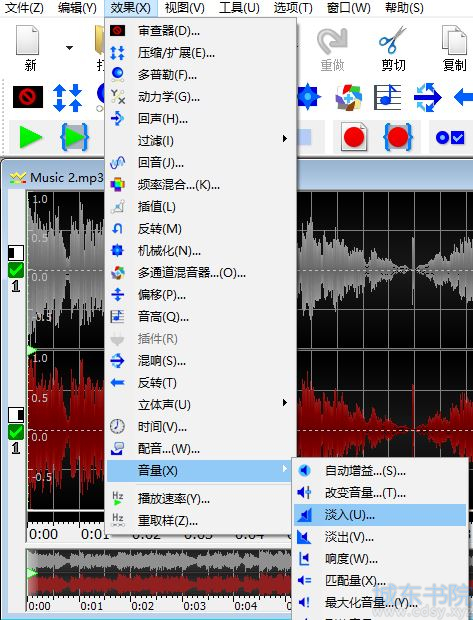Open 混响(S) effect

click(201, 361)
